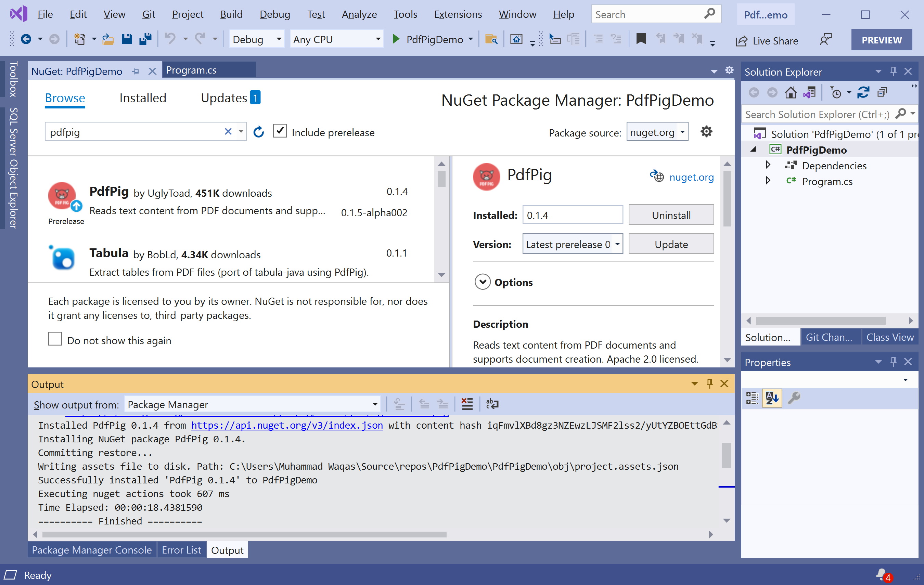Switch to the Installed packages tab
Image resolution: width=924 pixels, height=585 pixels.
tap(143, 98)
